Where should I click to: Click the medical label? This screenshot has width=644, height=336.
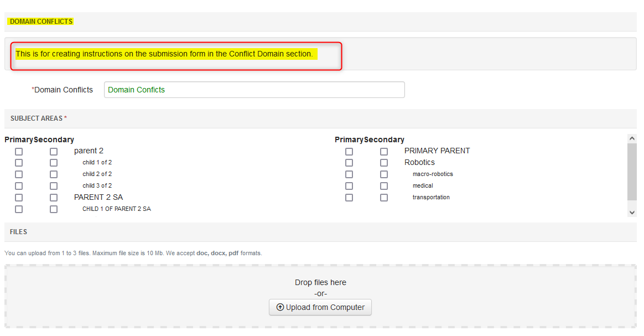423,185
